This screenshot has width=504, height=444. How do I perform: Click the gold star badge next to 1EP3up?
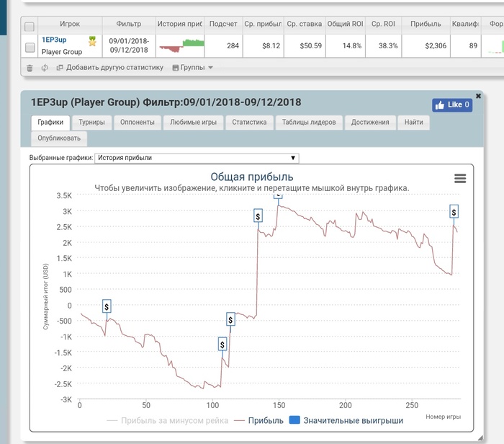point(92,41)
